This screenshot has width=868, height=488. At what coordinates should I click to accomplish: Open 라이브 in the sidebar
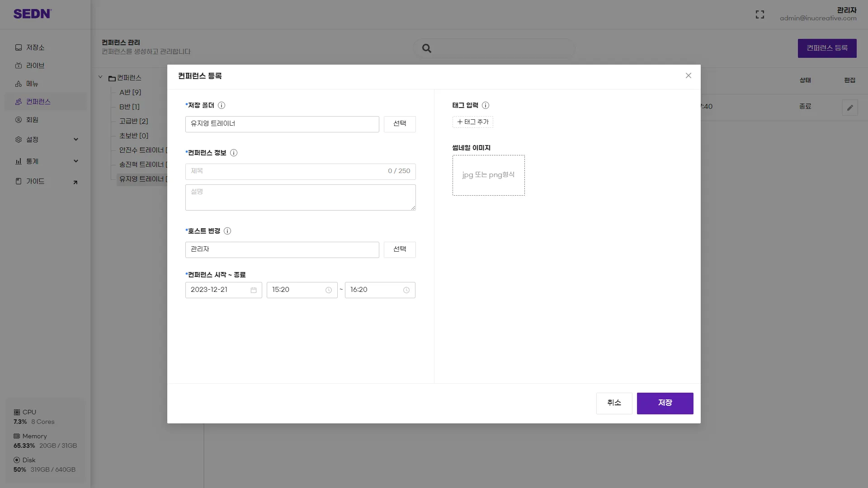[x=35, y=66]
